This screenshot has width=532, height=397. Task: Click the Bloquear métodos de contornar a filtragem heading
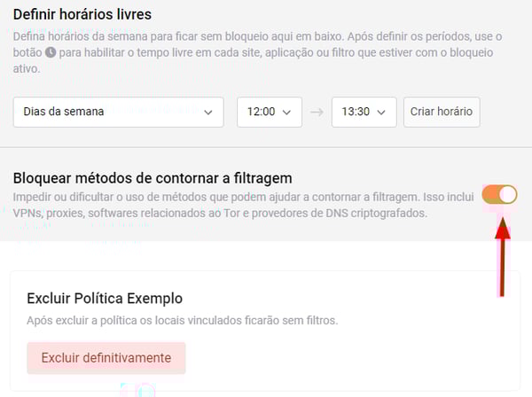tap(153, 178)
